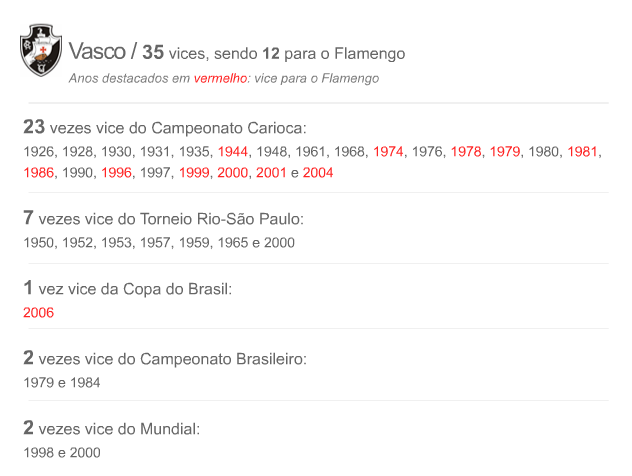
Task: Click the red word "vermelho" in the subtitle
Action: pyautogui.click(x=221, y=78)
